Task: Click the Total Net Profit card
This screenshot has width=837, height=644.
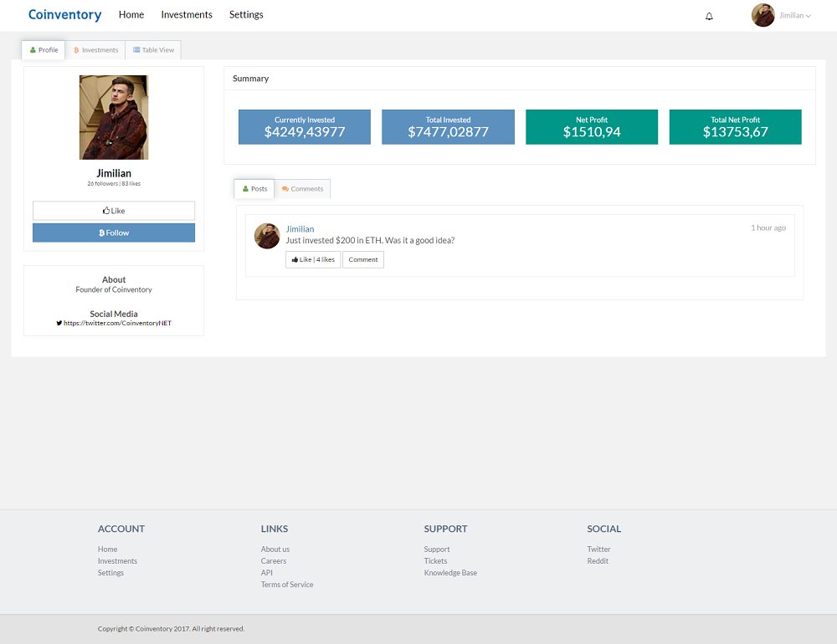Action: click(735, 127)
